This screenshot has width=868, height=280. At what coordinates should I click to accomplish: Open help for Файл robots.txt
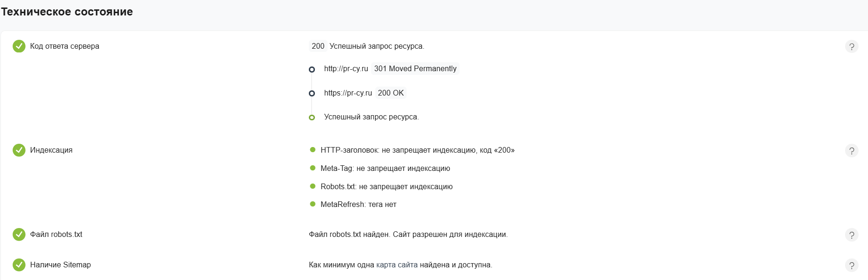852,235
